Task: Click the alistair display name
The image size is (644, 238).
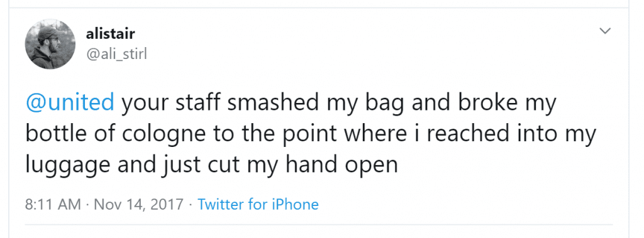Action: point(110,34)
